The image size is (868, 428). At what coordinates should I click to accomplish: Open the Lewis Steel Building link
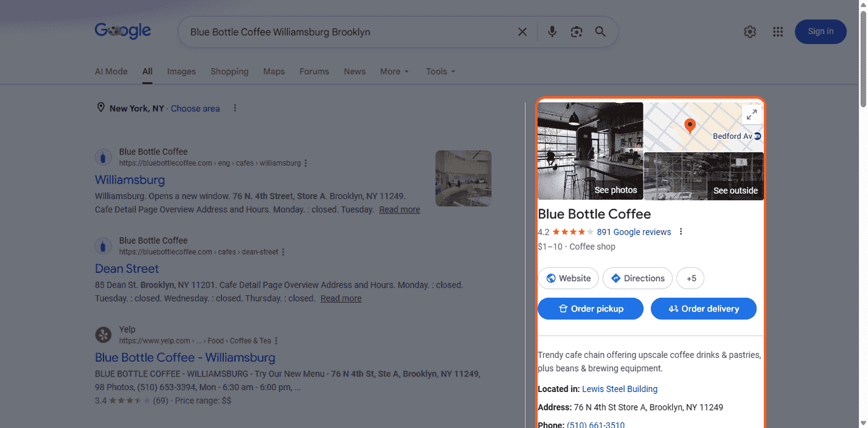pyautogui.click(x=619, y=389)
